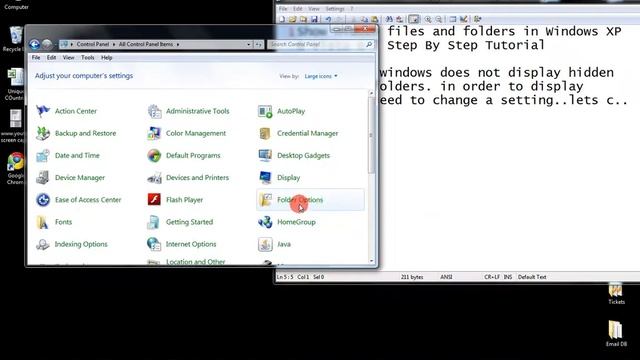Open Administrative Tools
640x360 pixels.
click(188, 111)
